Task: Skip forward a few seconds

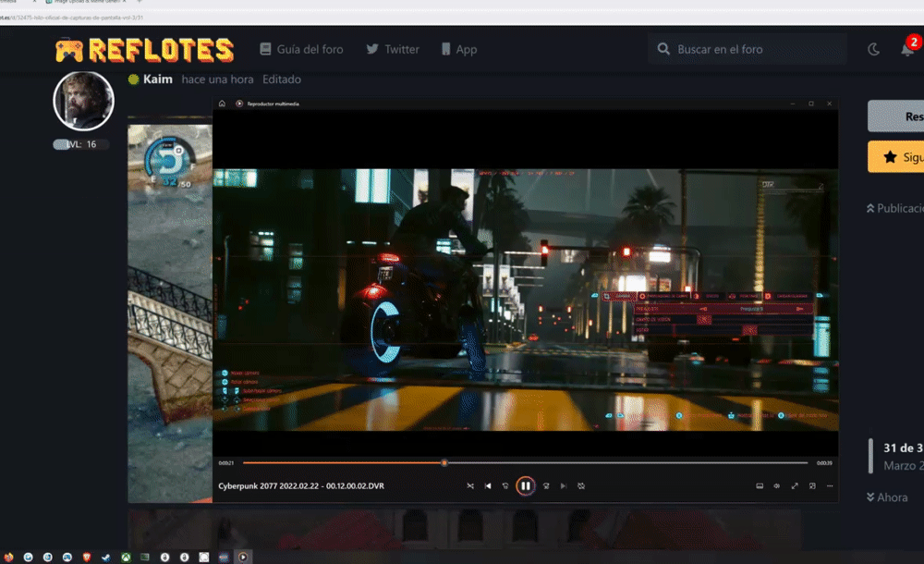Action: (546, 486)
